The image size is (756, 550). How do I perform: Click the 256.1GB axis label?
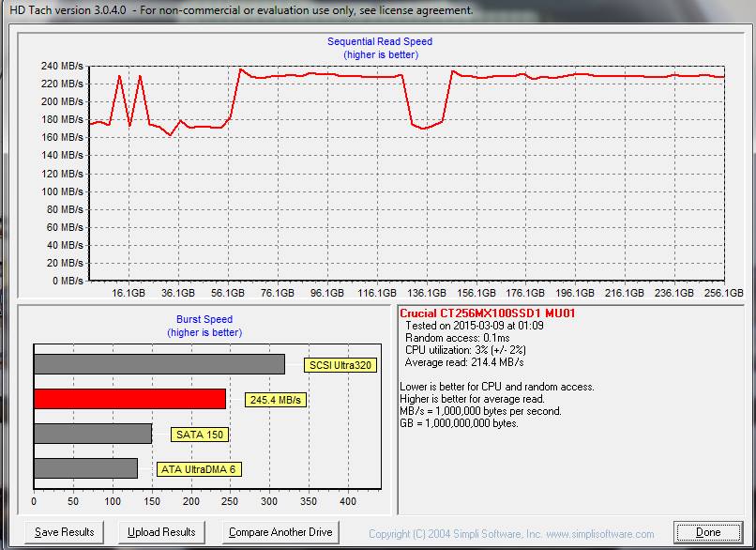coord(724,293)
